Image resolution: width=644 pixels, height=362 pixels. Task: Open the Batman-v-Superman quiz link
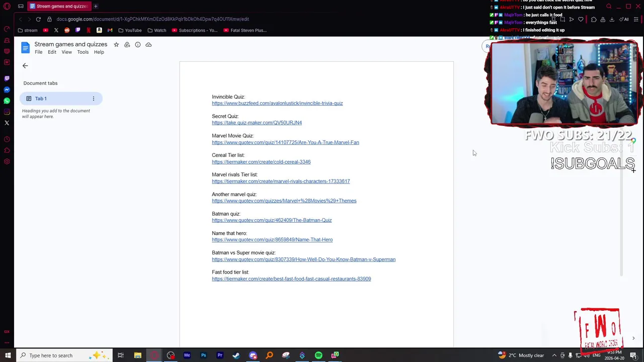303,259
